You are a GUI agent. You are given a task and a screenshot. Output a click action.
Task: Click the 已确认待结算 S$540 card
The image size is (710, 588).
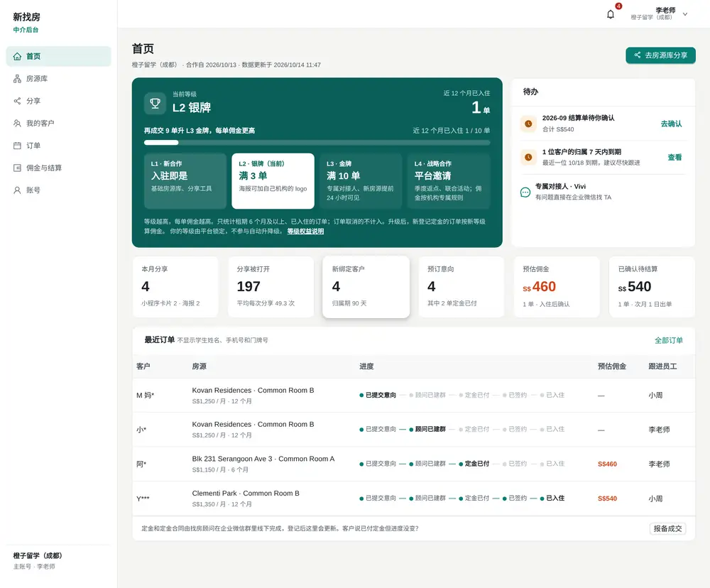point(652,287)
